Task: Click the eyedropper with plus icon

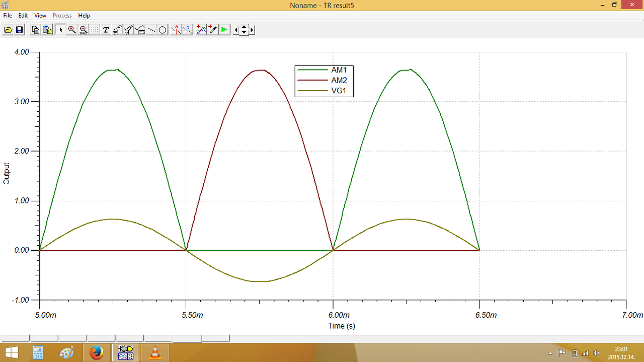Action: [x=212, y=30]
